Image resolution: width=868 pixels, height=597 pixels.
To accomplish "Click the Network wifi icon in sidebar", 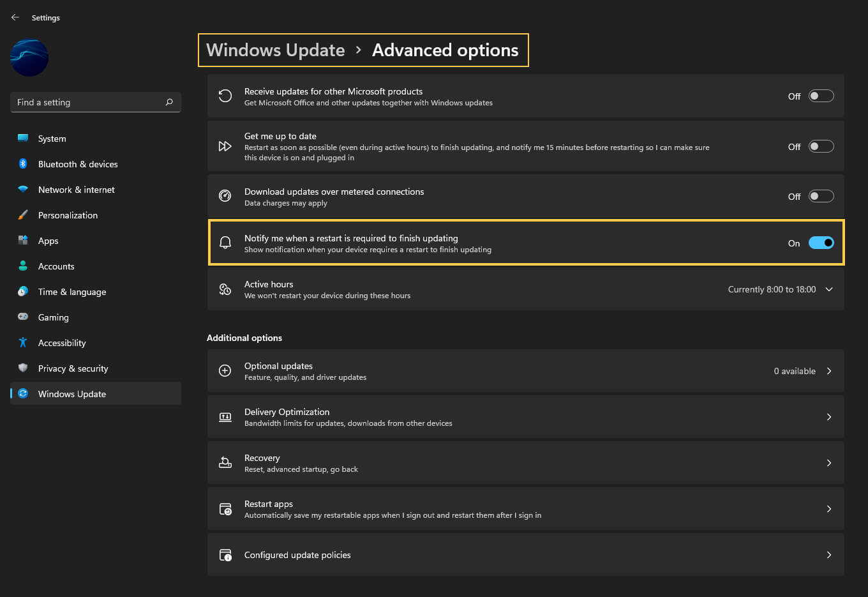I will pos(23,189).
